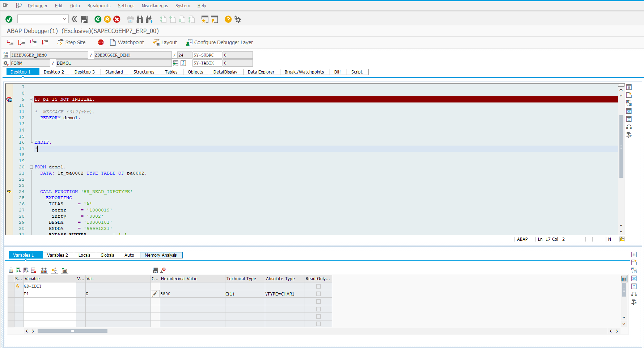Image resolution: width=644 pixels, height=348 pixels.
Task: Click the breakpoint marker at line 9
Action: [9, 99]
